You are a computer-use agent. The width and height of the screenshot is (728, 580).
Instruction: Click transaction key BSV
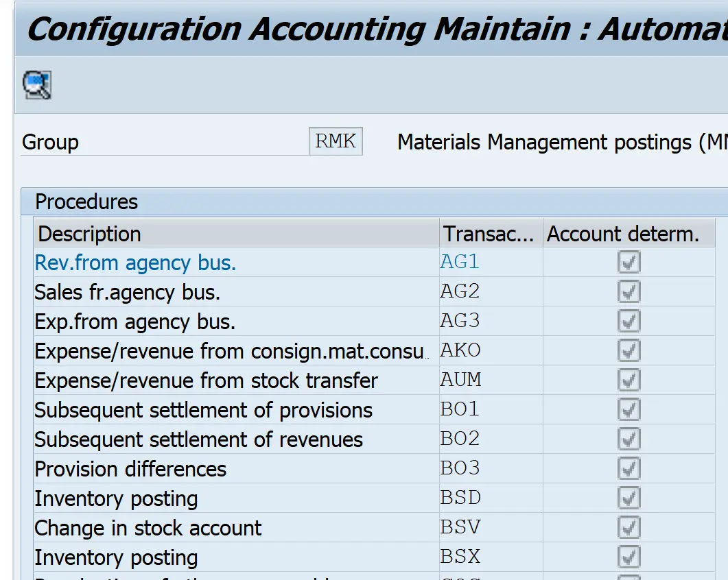pyautogui.click(x=460, y=527)
